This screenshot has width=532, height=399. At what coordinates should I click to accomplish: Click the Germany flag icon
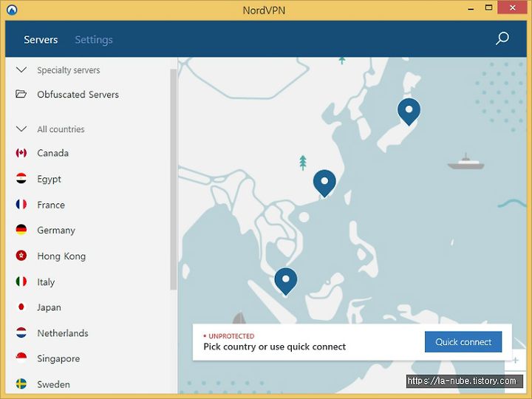21,230
